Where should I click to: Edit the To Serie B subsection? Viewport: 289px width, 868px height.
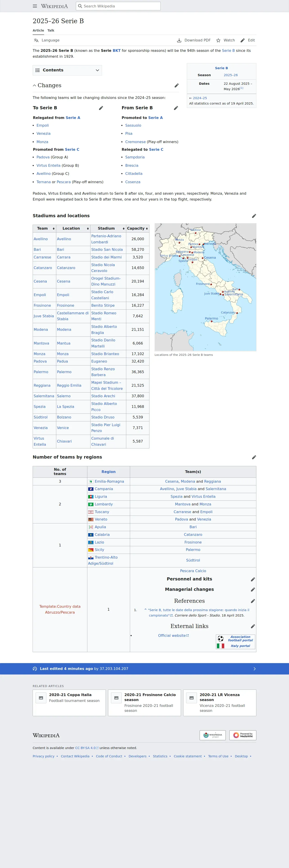101,108
